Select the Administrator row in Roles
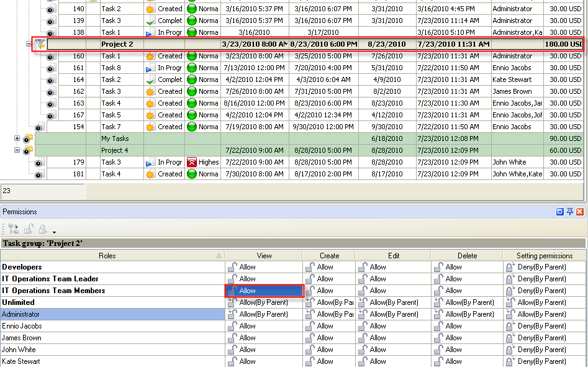The width and height of the screenshot is (588, 367). tap(112, 314)
